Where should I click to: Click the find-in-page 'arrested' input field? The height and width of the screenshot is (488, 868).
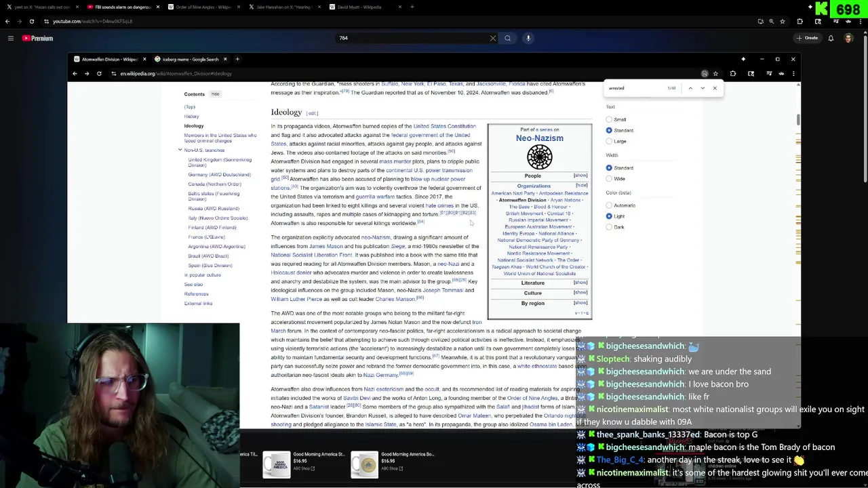pyautogui.click(x=636, y=88)
